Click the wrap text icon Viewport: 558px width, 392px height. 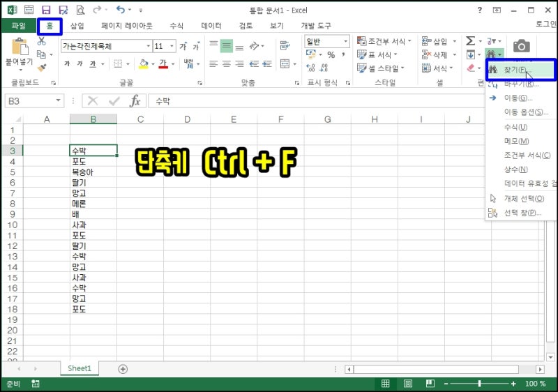285,45
